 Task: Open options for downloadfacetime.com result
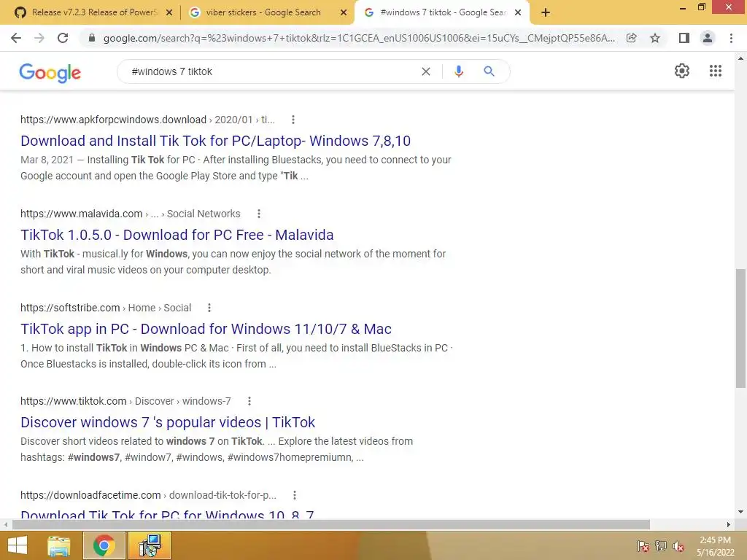click(295, 495)
